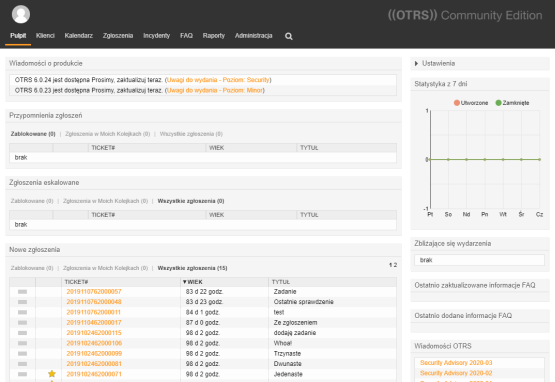Click title cell 'dodaję zadanie'
The height and width of the screenshot is (382, 555).
pos(295,333)
